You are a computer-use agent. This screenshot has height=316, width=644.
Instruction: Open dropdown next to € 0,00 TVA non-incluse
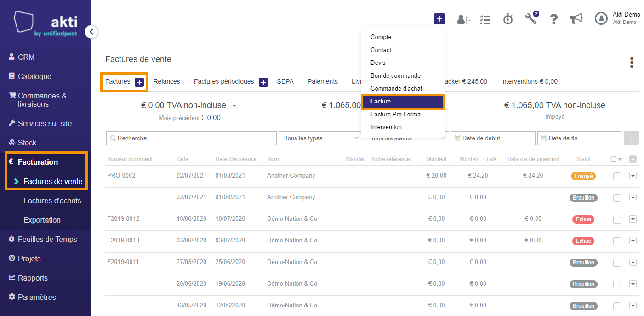[234, 105]
